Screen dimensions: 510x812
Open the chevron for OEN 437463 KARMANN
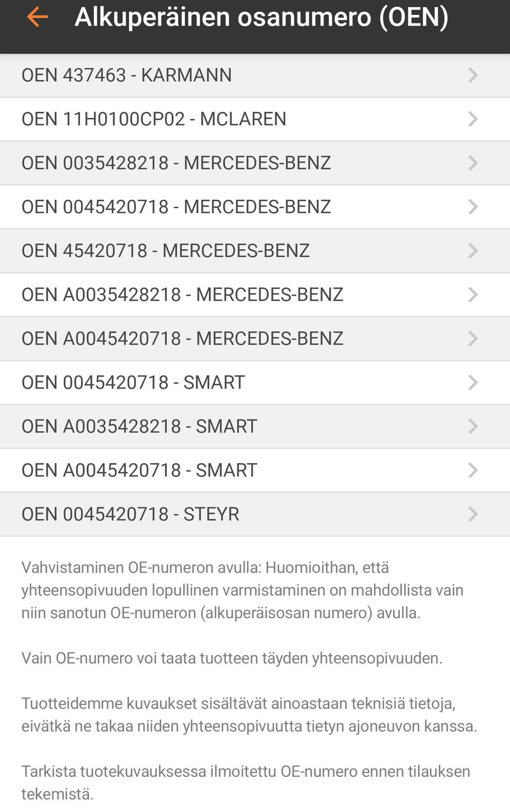click(473, 75)
